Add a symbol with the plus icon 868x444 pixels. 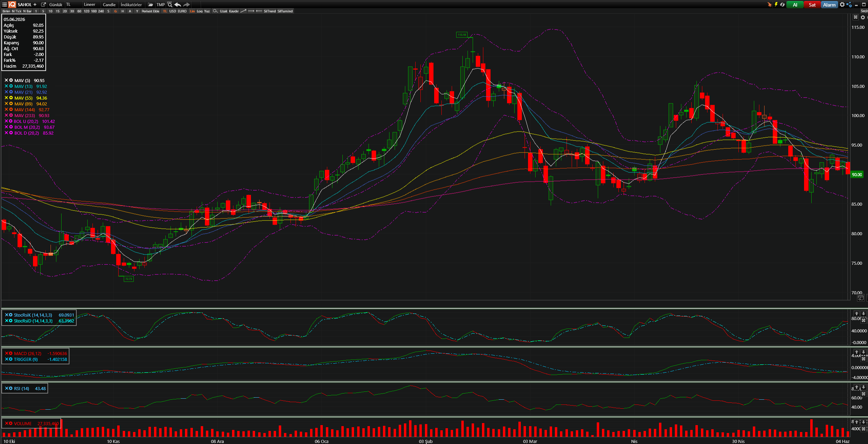tap(35, 4)
